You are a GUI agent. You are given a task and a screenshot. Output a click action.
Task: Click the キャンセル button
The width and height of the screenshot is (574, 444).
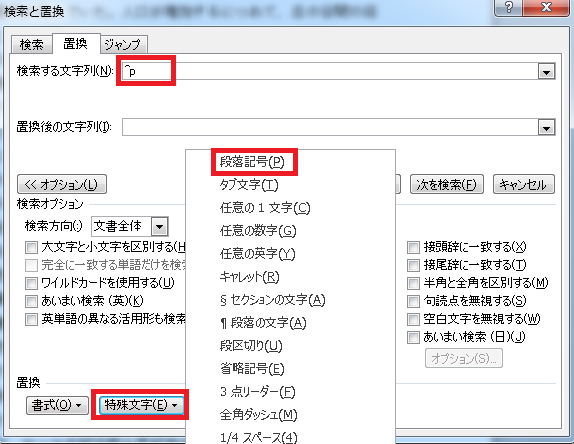[524, 184]
